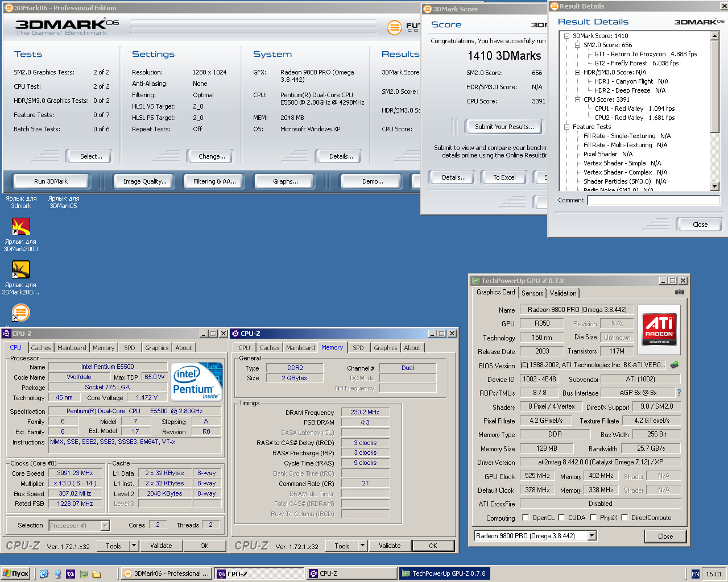Screen dimensions: 728x582
Task: Open the folder icon in quick launch
Action: point(97,574)
